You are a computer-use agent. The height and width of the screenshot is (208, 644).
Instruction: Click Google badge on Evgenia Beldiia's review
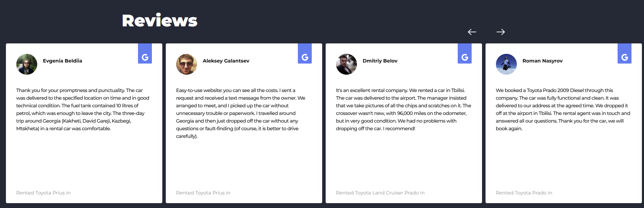click(145, 54)
